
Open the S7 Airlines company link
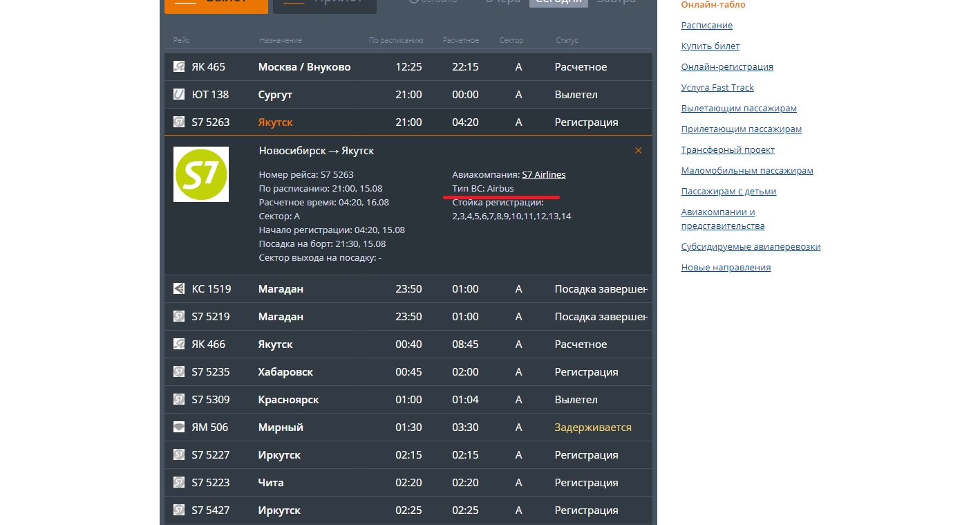pos(544,175)
